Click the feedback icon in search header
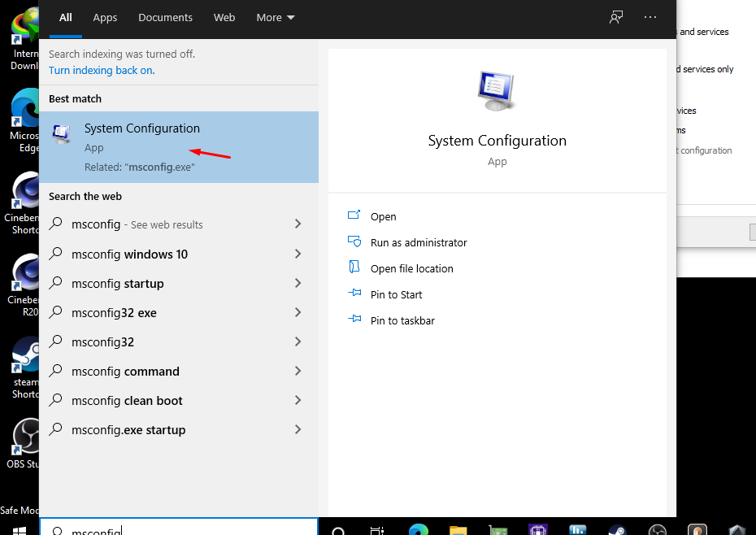756x535 pixels. pyautogui.click(x=616, y=17)
